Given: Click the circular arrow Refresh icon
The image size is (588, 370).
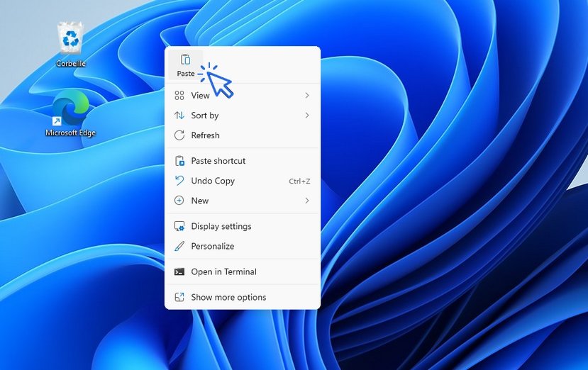Looking at the screenshot, I should click(179, 135).
